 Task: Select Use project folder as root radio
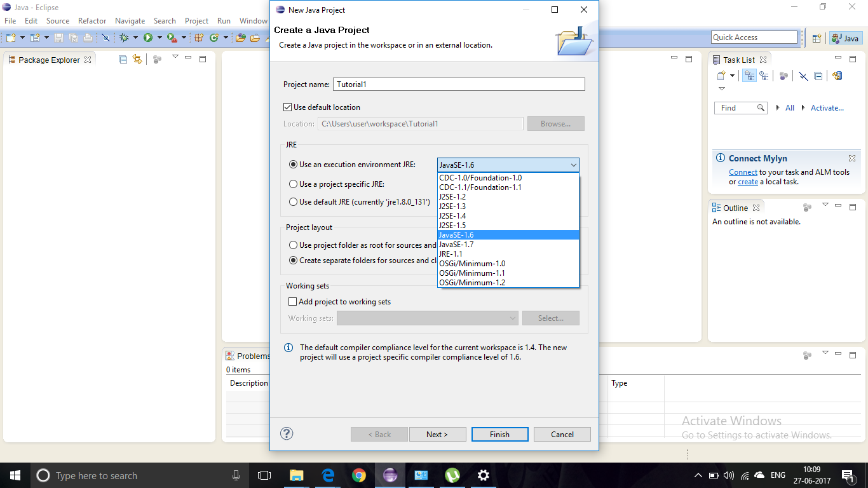point(293,245)
